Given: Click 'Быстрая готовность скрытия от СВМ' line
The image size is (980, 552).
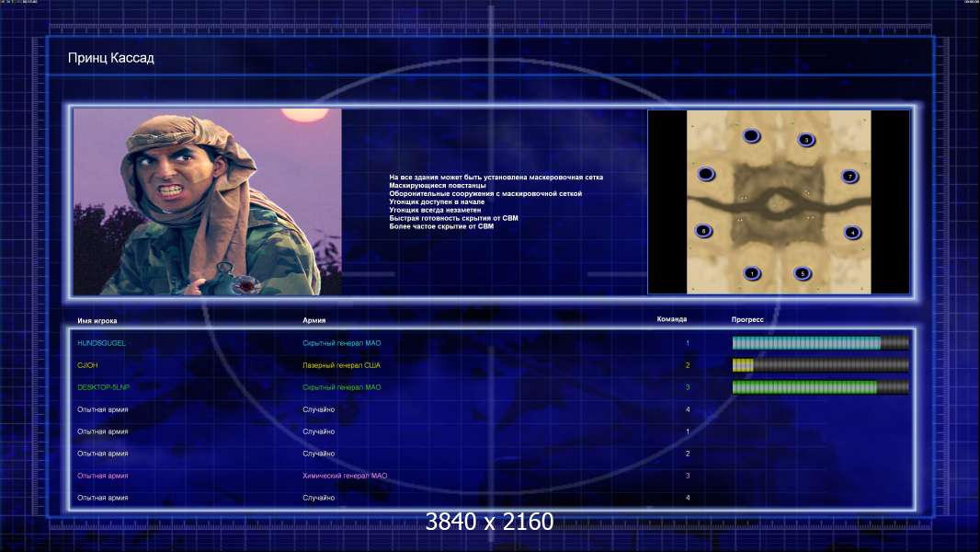Looking at the screenshot, I should (x=454, y=218).
